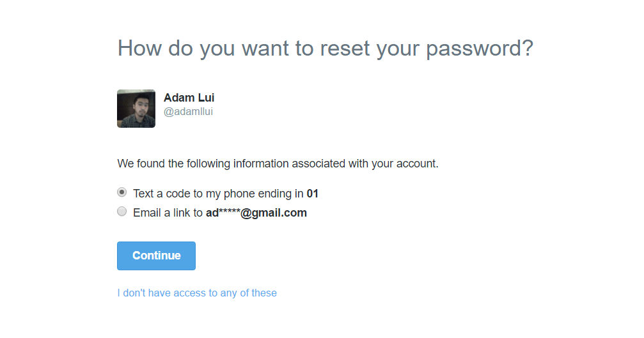Click the word "Email" in the second option
The image size is (644, 338).
[x=146, y=213]
